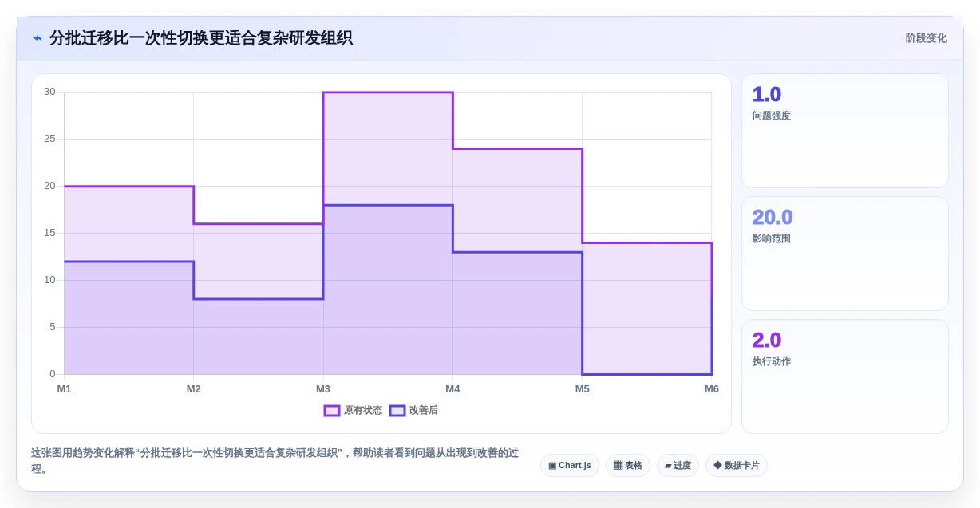Click the 15 y-axis label
This screenshot has width=980, height=508.
coord(49,233)
